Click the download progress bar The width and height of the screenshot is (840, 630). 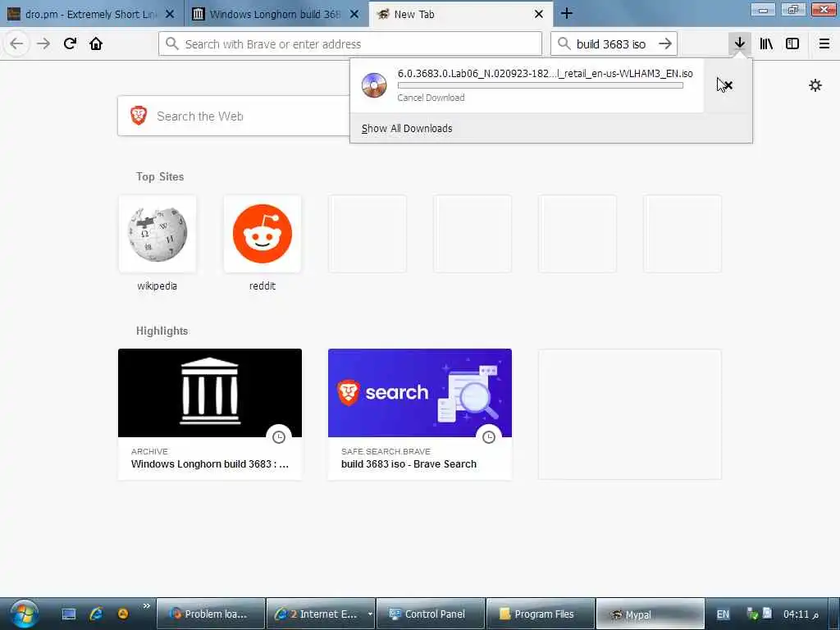[x=540, y=85]
